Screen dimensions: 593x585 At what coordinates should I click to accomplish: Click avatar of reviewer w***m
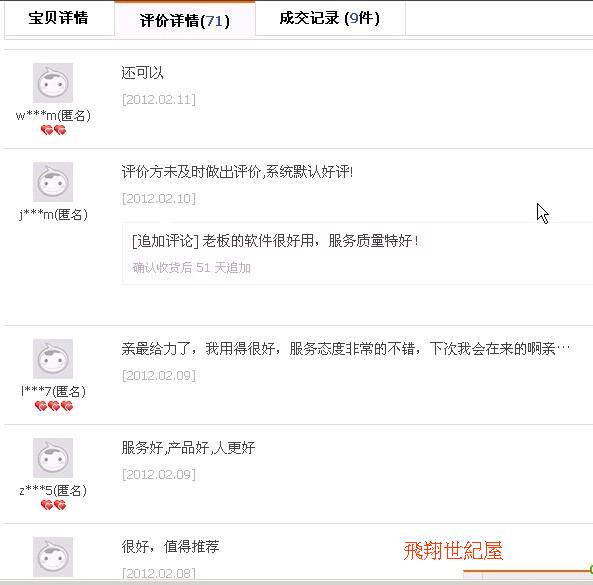click(x=53, y=83)
